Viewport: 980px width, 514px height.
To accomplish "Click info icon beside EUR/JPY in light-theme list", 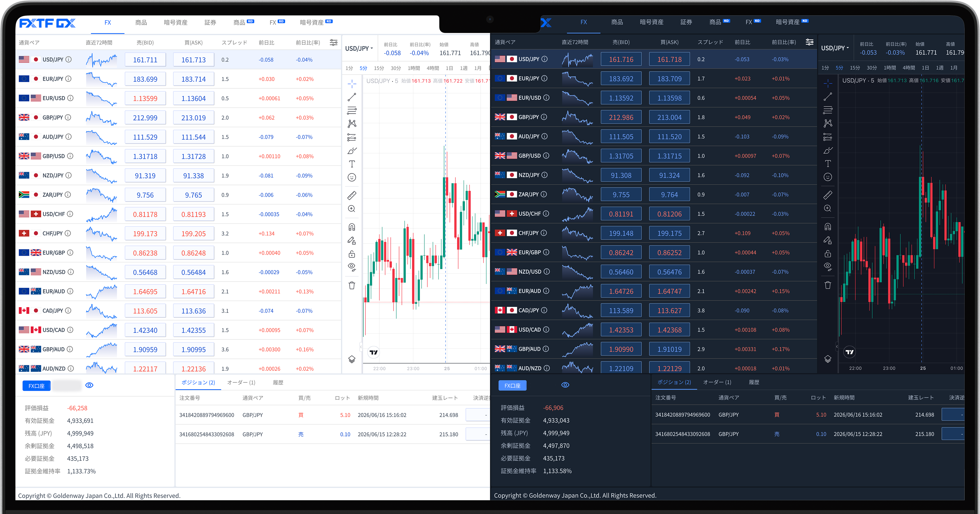I will (x=68, y=79).
